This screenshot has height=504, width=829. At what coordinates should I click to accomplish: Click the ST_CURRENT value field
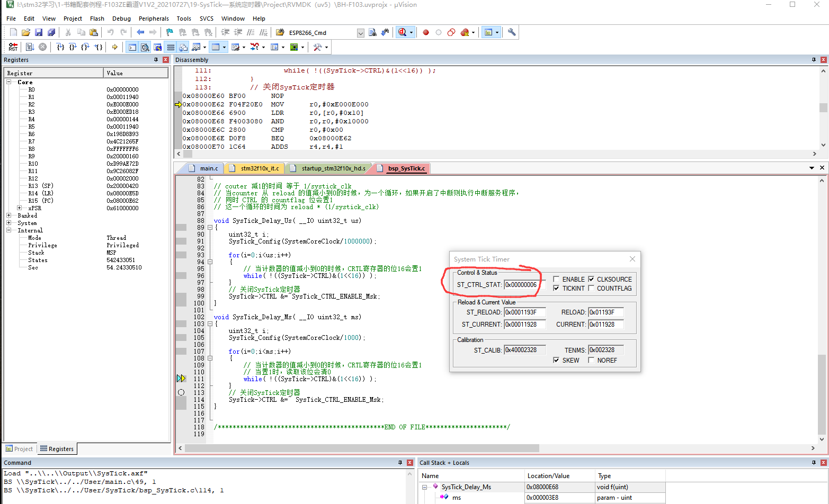pyautogui.click(x=525, y=325)
